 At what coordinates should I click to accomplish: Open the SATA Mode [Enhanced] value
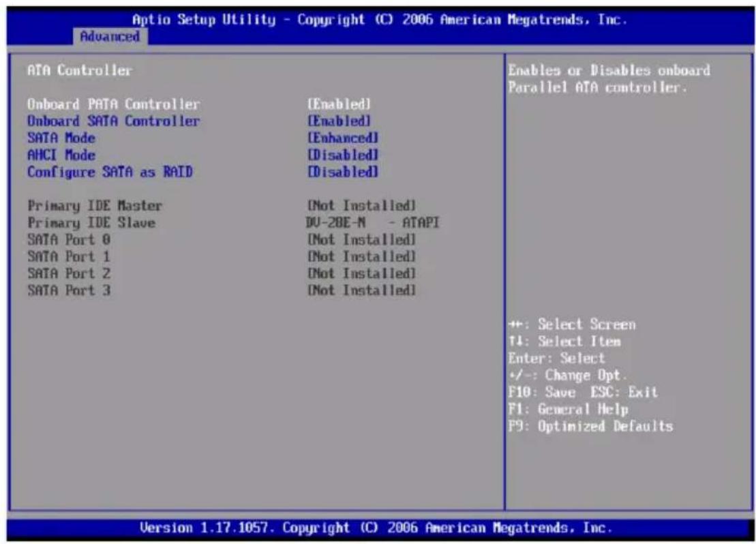click(343, 138)
